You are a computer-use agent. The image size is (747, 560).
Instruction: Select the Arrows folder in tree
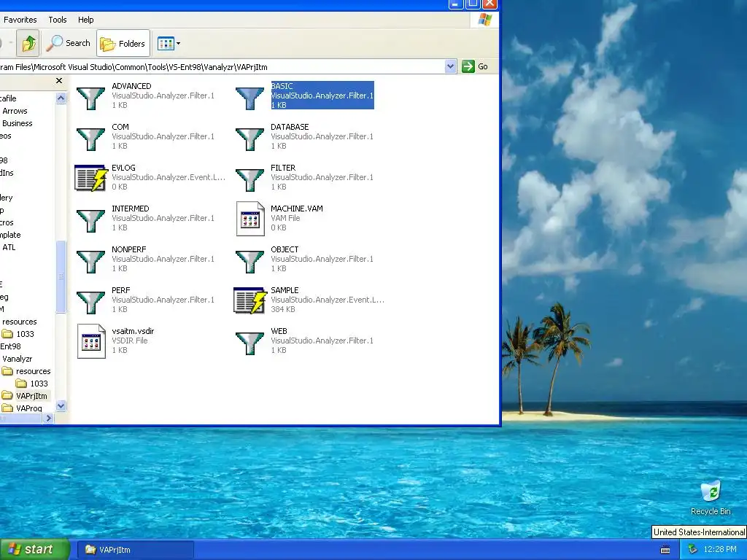(x=15, y=111)
